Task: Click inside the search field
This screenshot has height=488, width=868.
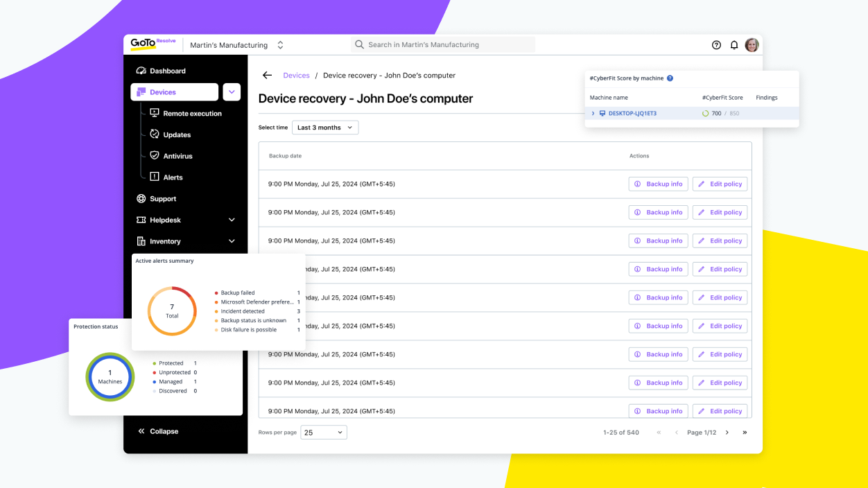Action: click(444, 44)
